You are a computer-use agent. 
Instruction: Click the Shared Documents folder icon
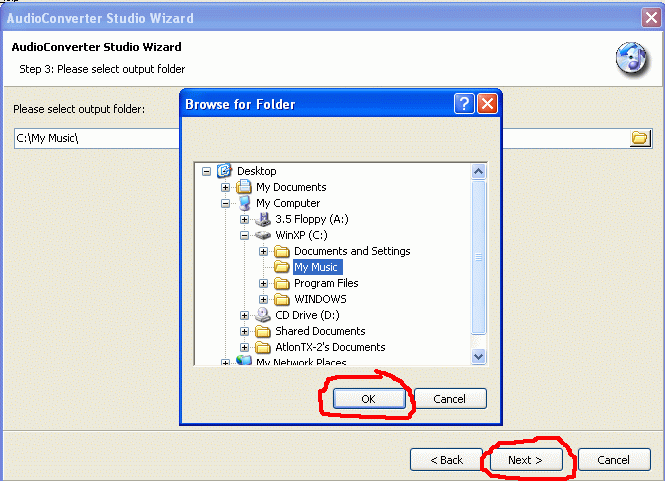263,331
